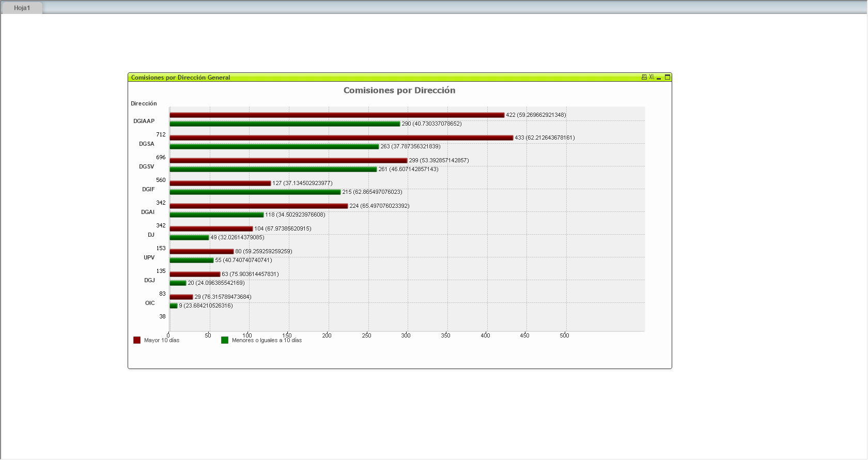The width and height of the screenshot is (868, 460).
Task: Click red Mayor 10 días legend swatch
Action: coord(137,340)
